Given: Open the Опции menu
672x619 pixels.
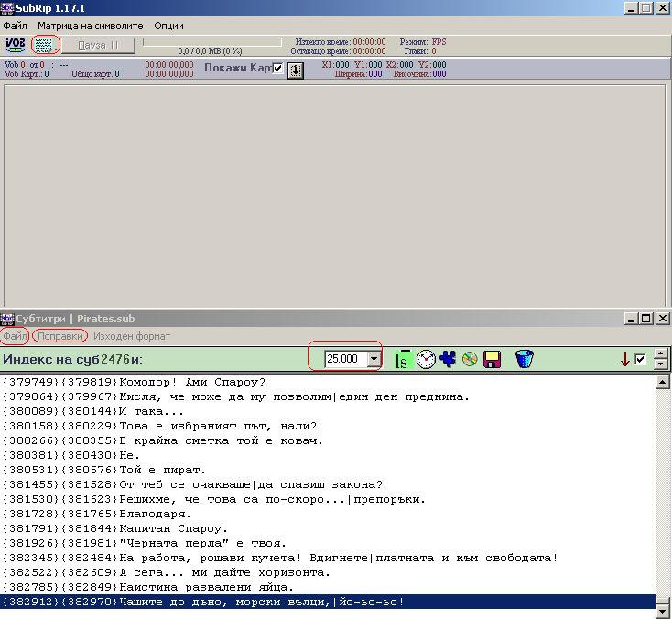Looking at the screenshot, I should click(168, 26).
